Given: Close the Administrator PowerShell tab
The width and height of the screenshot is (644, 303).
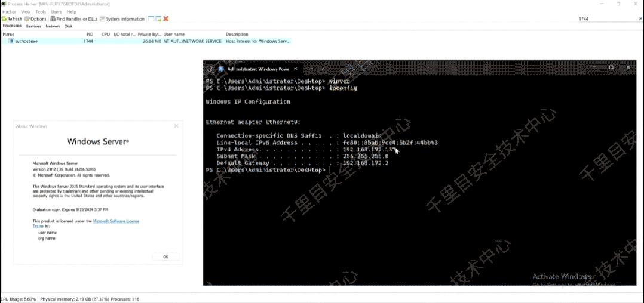Looking at the screenshot, I should 296,69.
